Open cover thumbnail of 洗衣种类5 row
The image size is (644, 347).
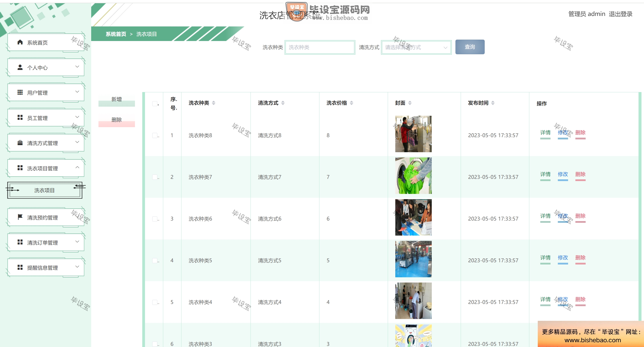[x=413, y=259]
